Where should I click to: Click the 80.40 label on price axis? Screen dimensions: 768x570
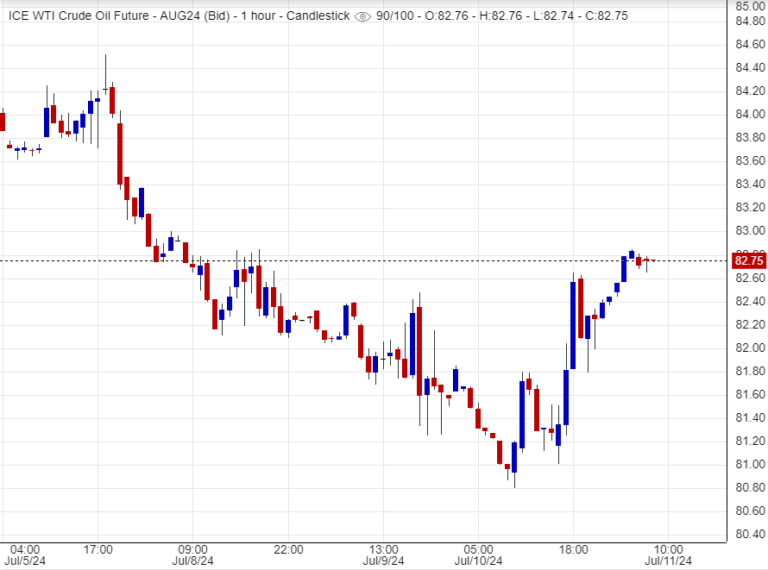point(750,534)
